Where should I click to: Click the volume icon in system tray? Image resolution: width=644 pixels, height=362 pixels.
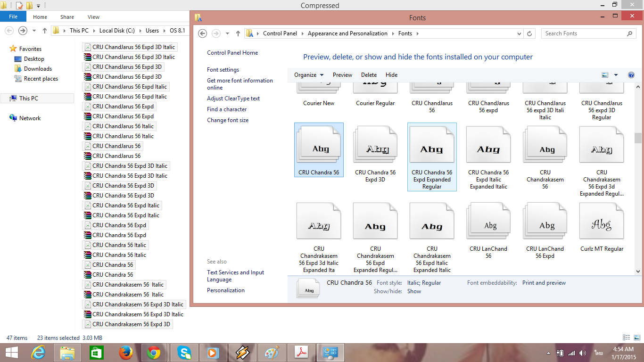tap(583, 353)
